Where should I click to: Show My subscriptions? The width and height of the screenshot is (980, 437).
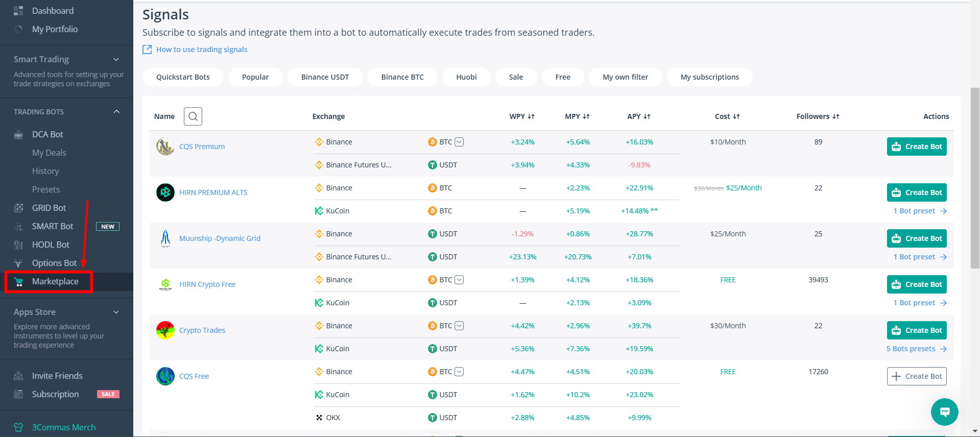point(710,77)
